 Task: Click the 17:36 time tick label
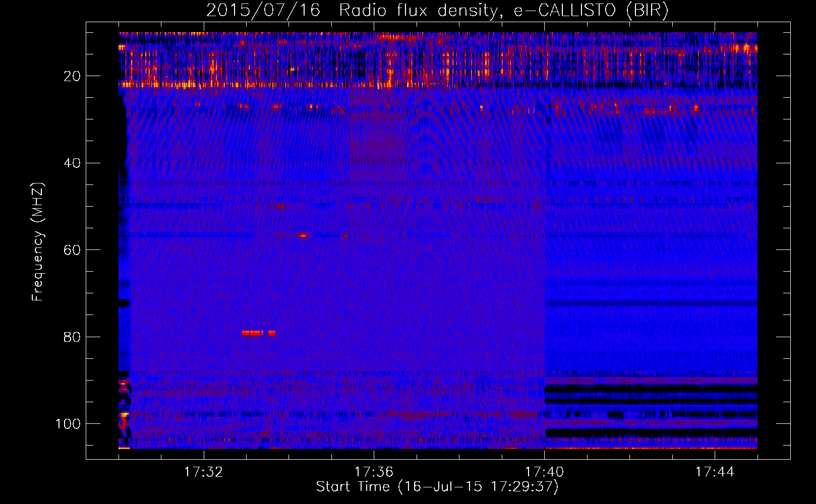coord(374,472)
